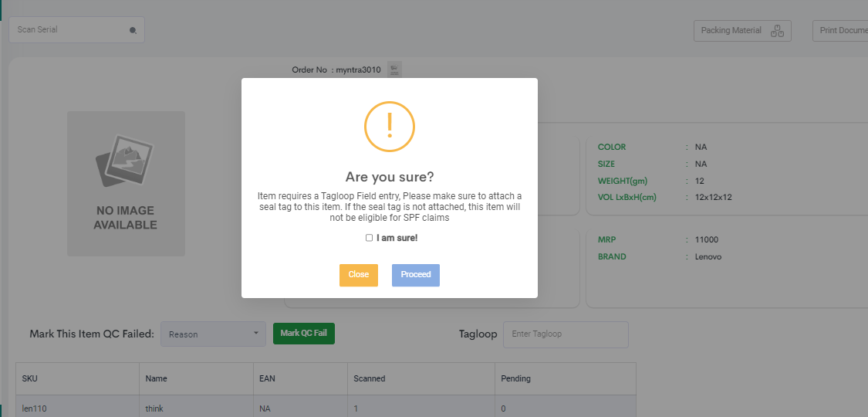Click the order number text myntra3010

coord(358,69)
